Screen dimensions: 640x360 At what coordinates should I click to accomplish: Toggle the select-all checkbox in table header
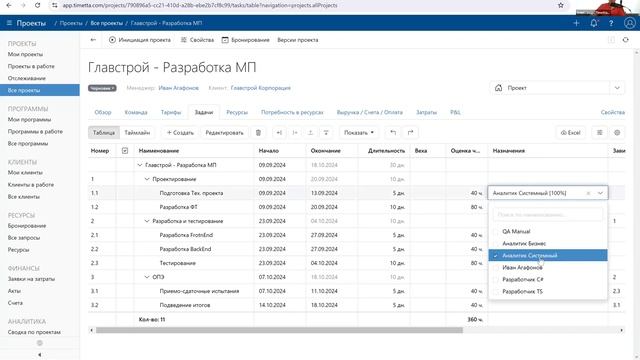click(125, 151)
